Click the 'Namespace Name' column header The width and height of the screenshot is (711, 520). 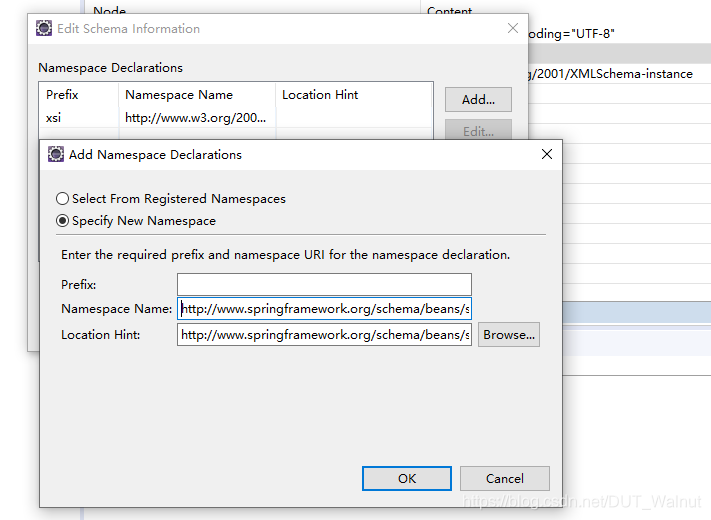(x=179, y=95)
